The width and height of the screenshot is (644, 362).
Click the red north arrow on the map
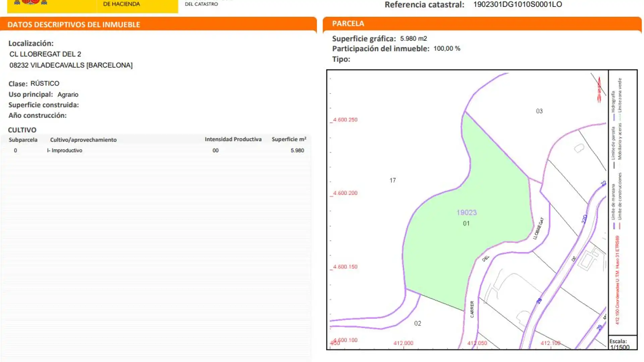[599, 89]
